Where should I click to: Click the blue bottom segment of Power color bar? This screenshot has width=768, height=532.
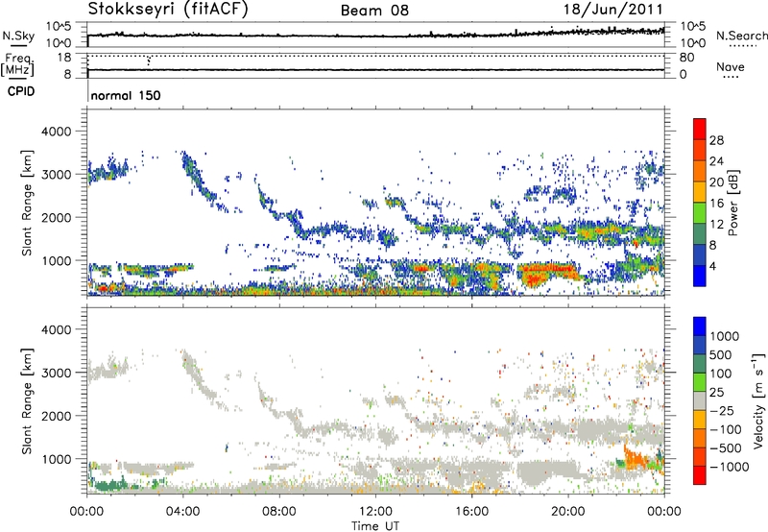700,276
